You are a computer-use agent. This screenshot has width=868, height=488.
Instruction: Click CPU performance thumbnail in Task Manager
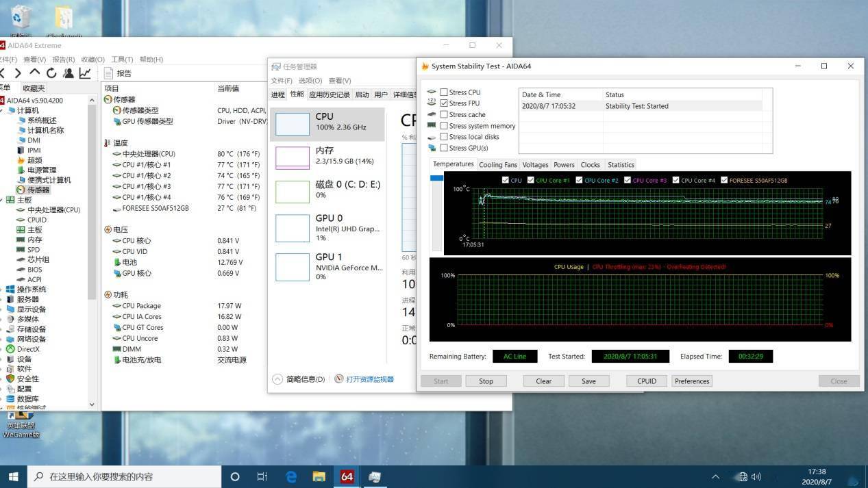coord(293,125)
